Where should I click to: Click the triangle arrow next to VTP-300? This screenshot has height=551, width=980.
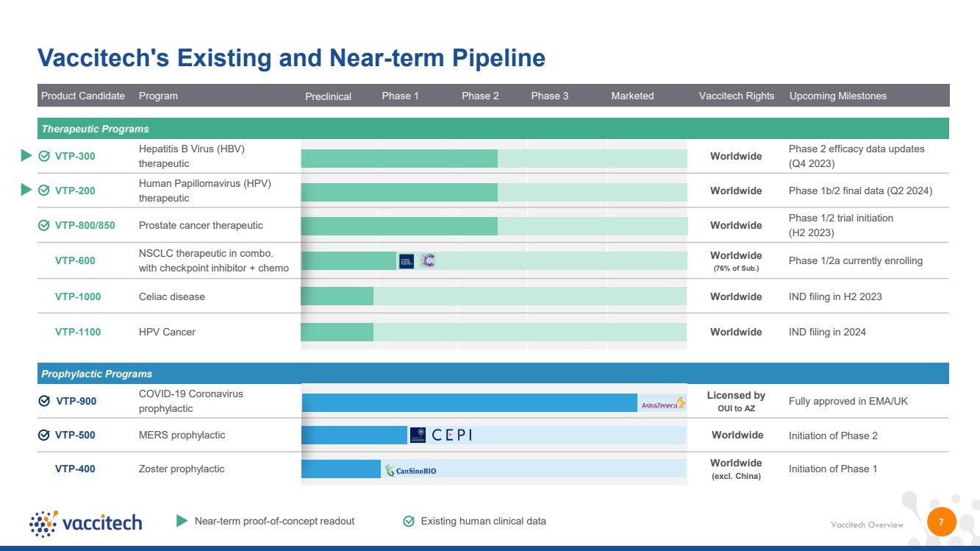click(26, 155)
